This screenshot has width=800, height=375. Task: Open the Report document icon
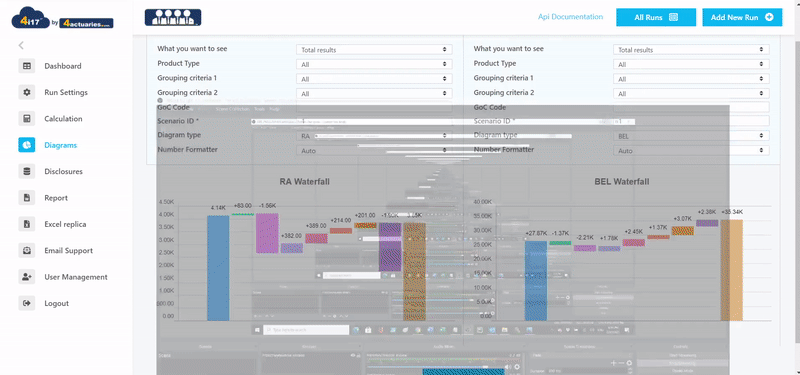pos(27,197)
